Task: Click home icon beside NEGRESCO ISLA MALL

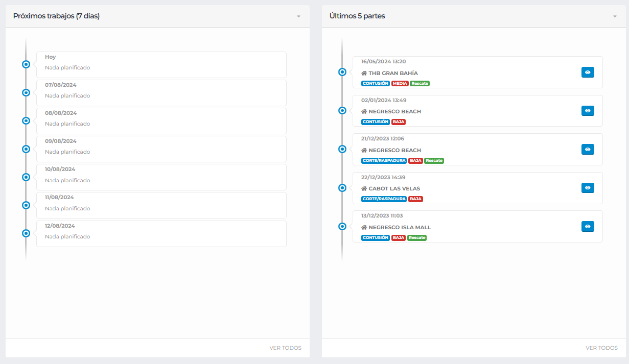Action: click(364, 227)
